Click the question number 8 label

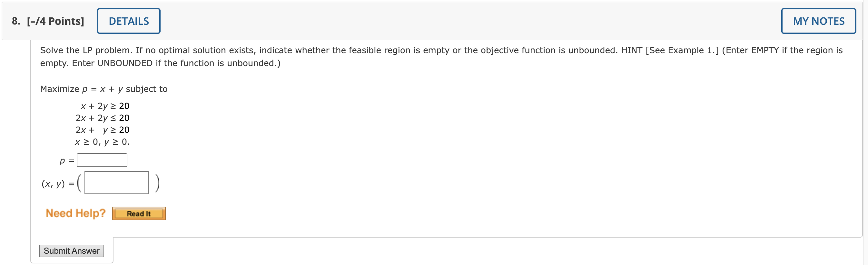[15, 21]
